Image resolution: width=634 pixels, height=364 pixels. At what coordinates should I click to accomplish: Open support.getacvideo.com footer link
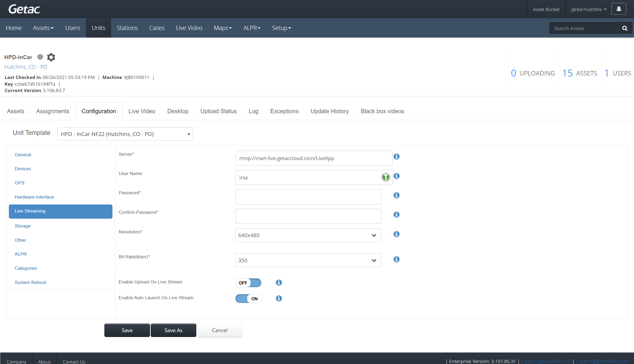coord(546,361)
